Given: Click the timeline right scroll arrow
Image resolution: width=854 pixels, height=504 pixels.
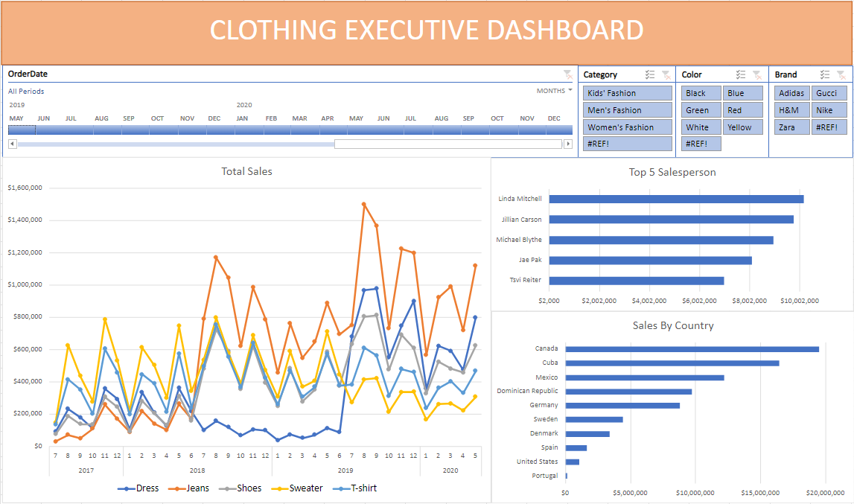Looking at the screenshot, I should 568,144.
